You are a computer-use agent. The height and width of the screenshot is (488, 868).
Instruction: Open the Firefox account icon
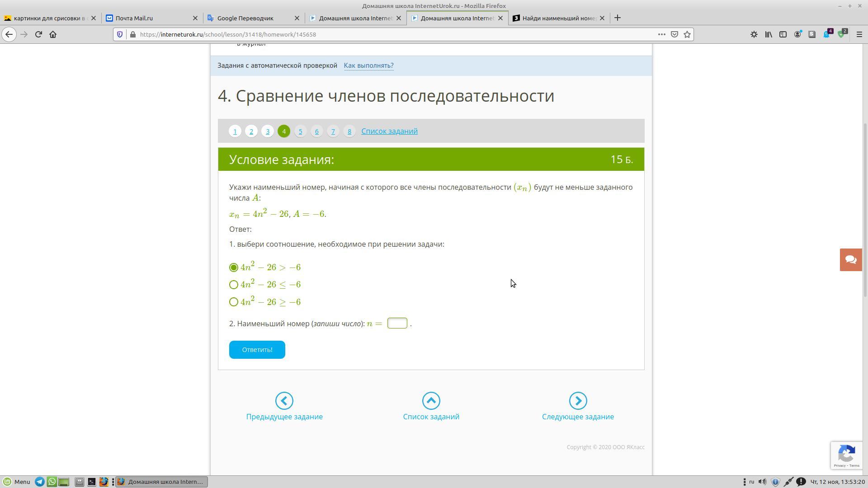[797, 34]
